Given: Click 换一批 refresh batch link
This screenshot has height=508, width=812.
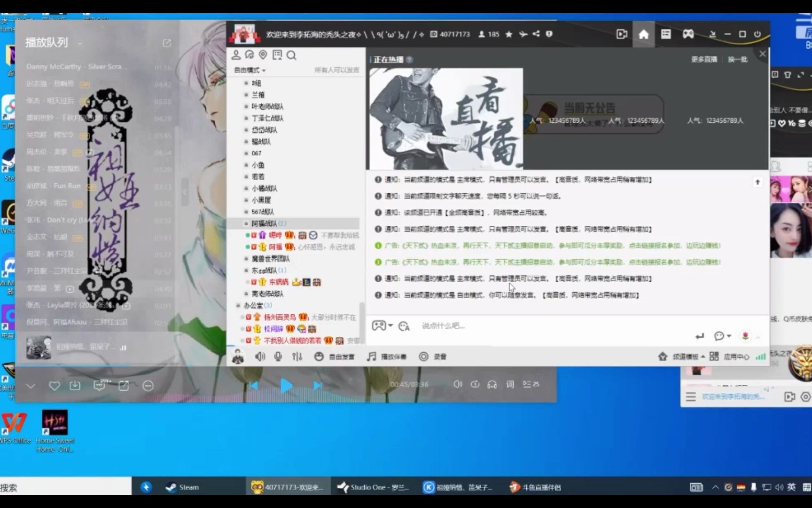Looking at the screenshot, I should (x=737, y=59).
